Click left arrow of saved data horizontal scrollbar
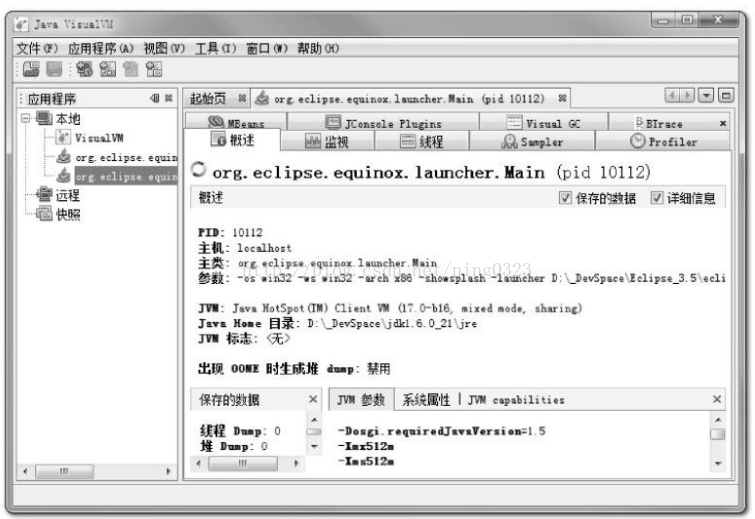 [x=198, y=463]
